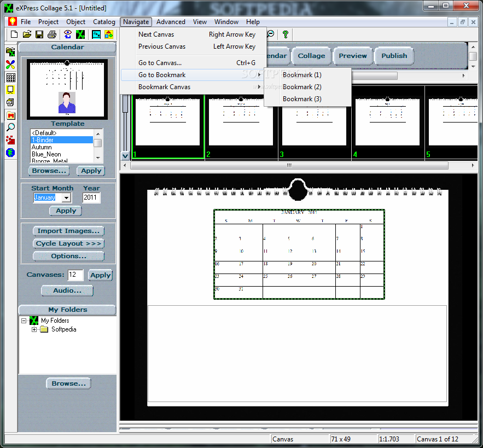Click Apply next to template Browse
The image size is (483, 448).
[x=91, y=171]
